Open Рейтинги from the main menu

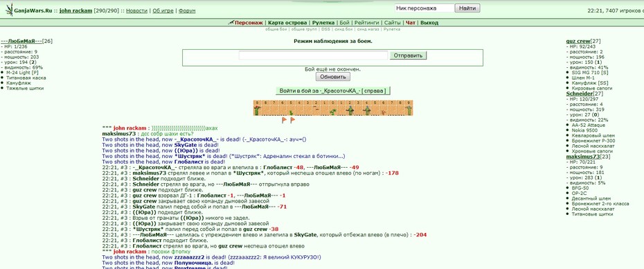point(367,23)
